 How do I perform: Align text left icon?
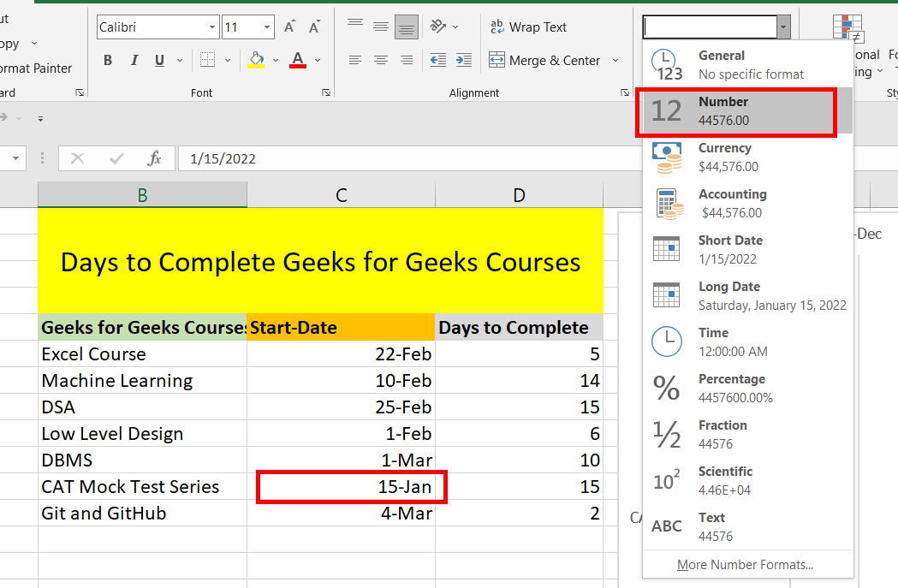coord(355,60)
